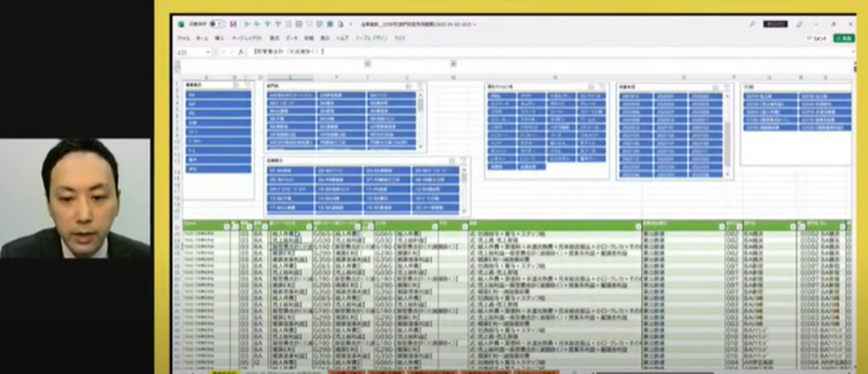
Task: Click into the Name Box field
Action: pos(190,52)
